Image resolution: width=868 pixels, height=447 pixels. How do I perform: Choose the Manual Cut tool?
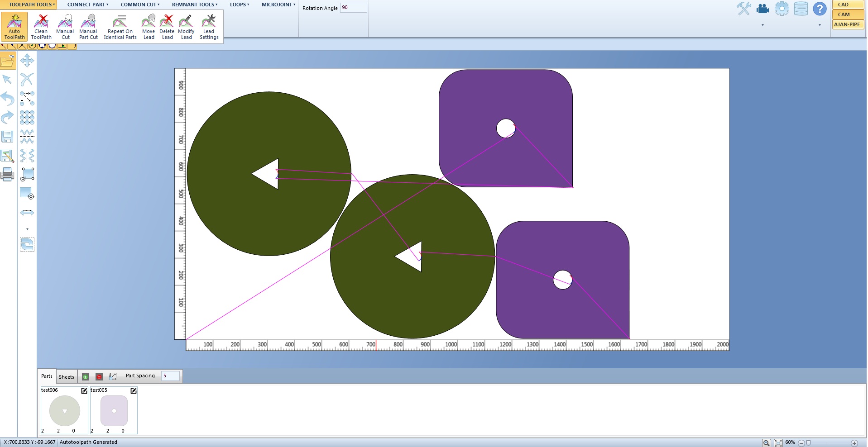pyautogui.click(x=65, y=27)
